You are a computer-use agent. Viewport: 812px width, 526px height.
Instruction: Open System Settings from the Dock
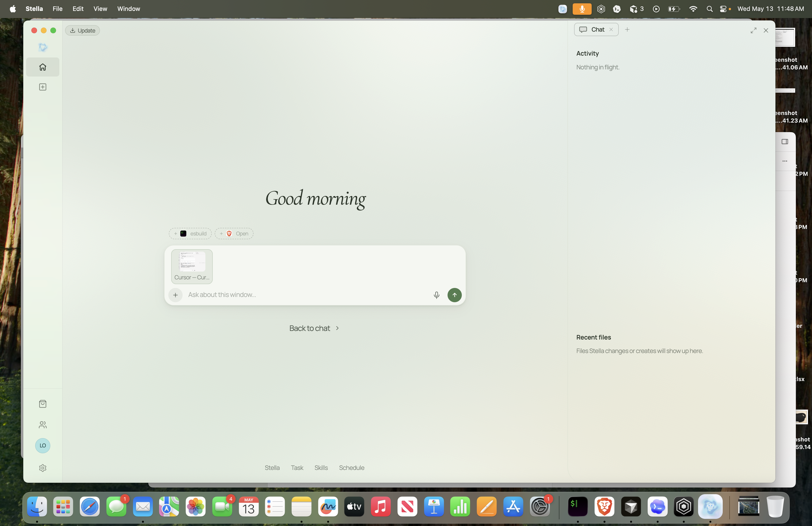[540, 506]
